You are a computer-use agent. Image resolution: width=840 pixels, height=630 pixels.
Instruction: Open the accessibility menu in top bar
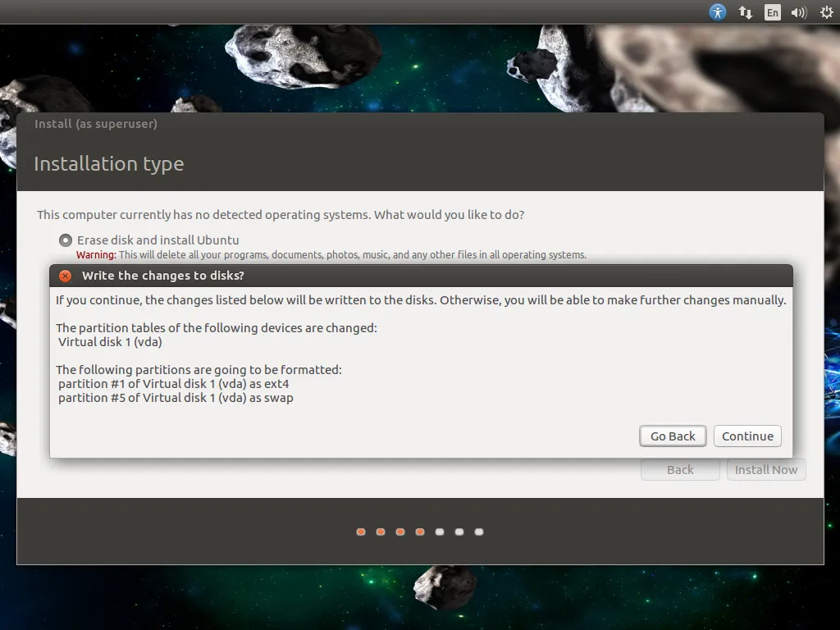pyautogui.click(x=718, y=12)
